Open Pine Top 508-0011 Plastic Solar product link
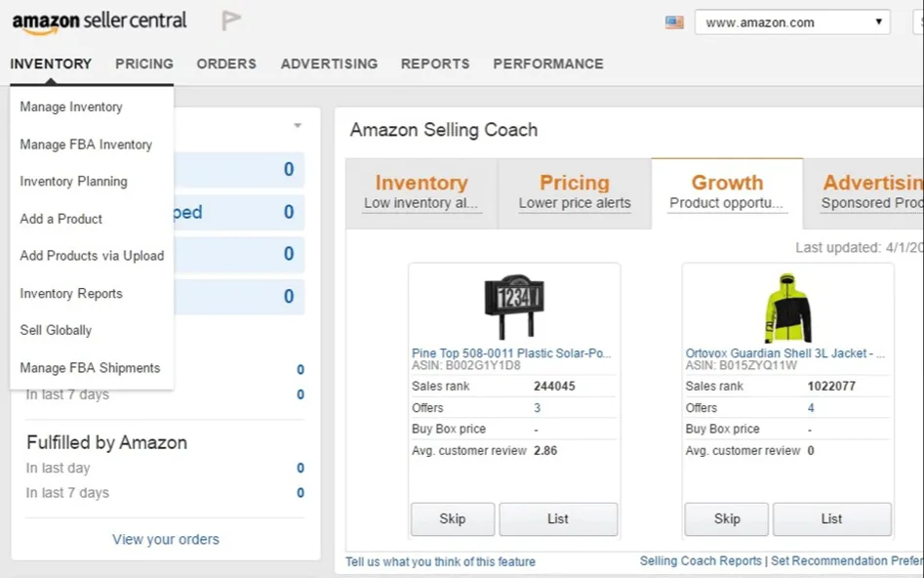This screenshot has height=578, width=924. (511, 352)
